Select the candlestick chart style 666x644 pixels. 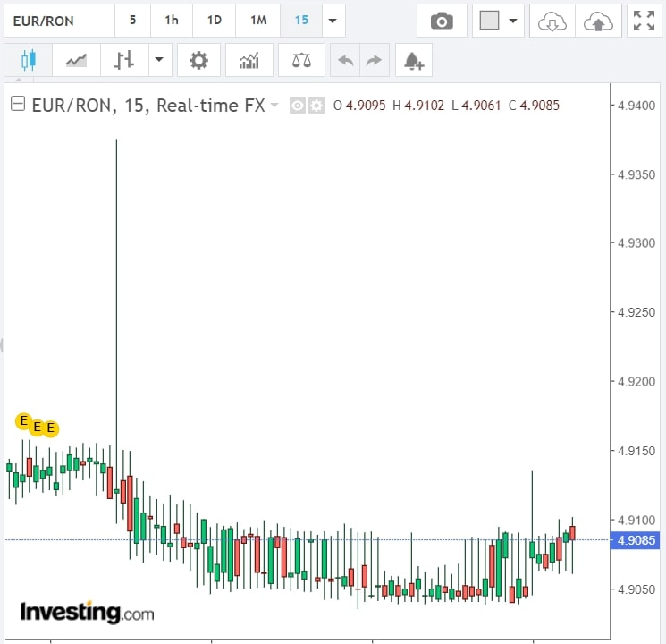pyautogui.click(x=27, y=61)
